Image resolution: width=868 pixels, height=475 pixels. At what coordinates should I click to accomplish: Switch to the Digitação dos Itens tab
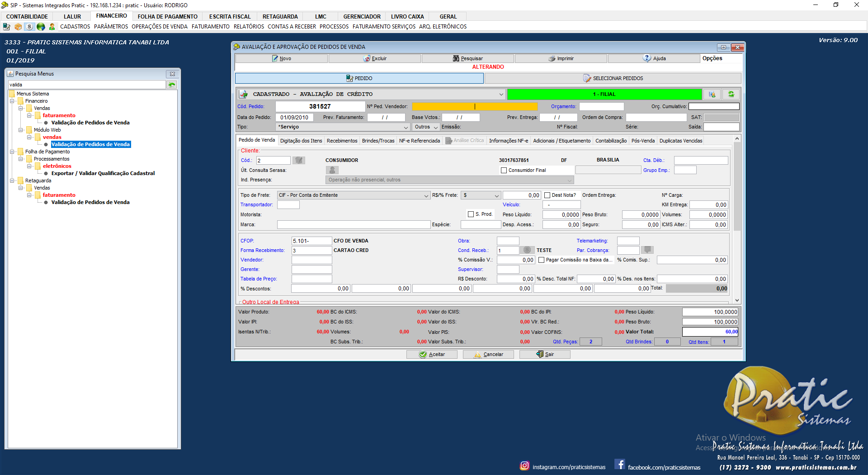pos(301,141)
